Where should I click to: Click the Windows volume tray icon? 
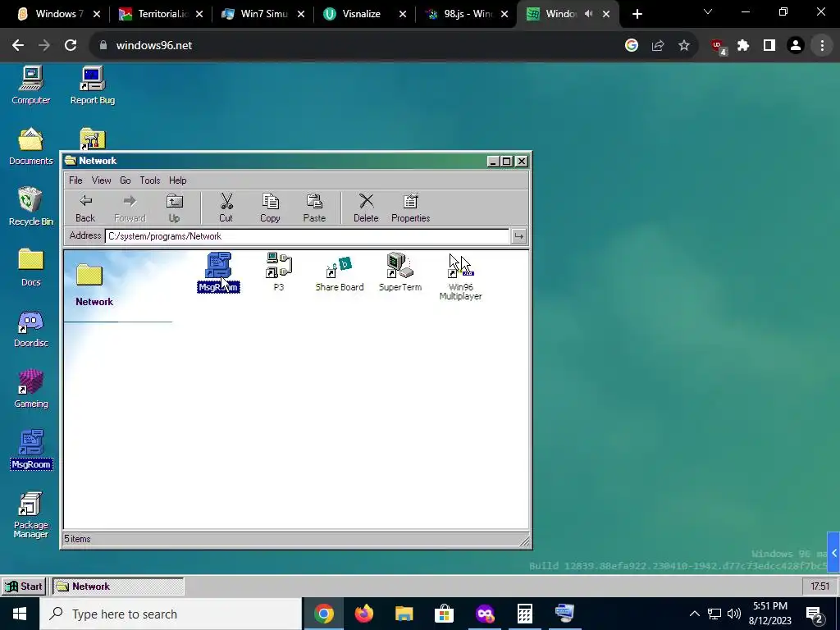[x=734, y=614]
